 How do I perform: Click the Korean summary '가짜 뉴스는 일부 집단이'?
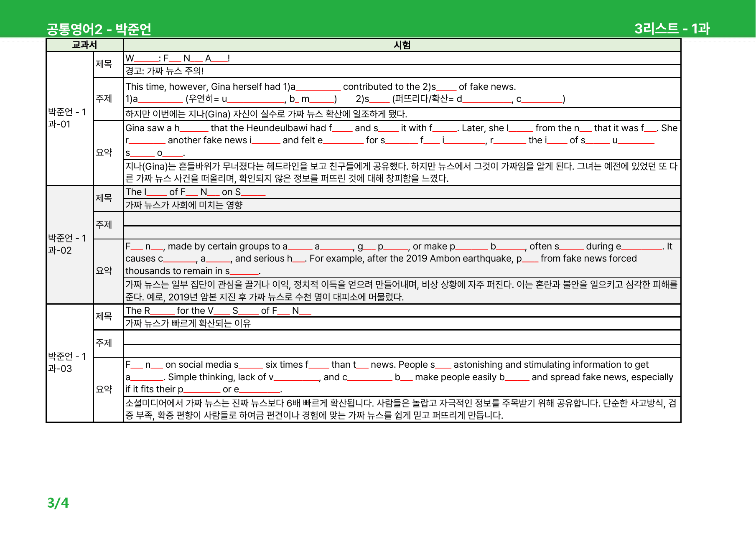402,291
